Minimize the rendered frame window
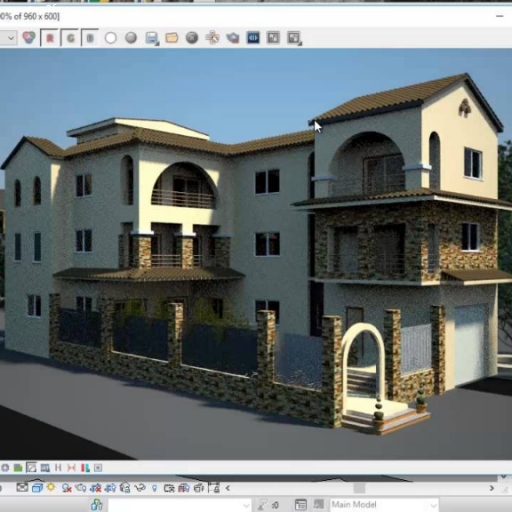Screen dimensions: 512x512 pos(499,16)
